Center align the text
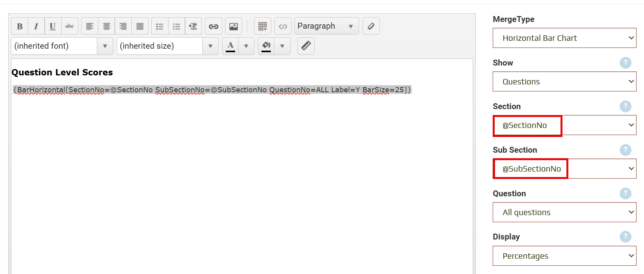Image resolution: width=644 pixels, height=274 pixels. (106, 26)
